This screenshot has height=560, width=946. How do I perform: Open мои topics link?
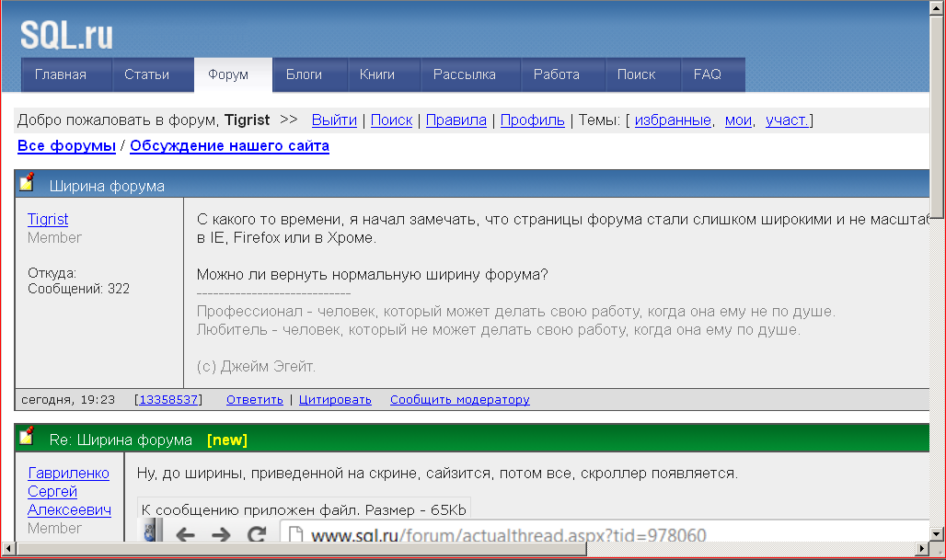[x=738, y=120]
